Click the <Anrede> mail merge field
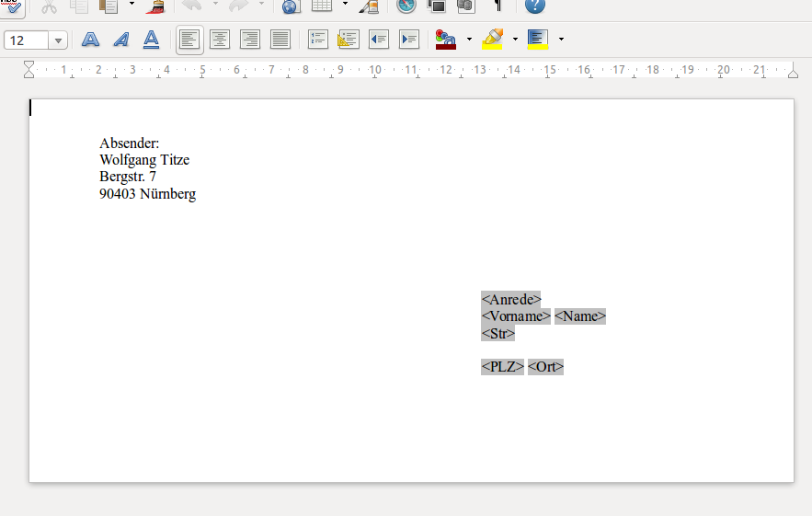This screenshot has height=516, width=812. coord(511,300)
